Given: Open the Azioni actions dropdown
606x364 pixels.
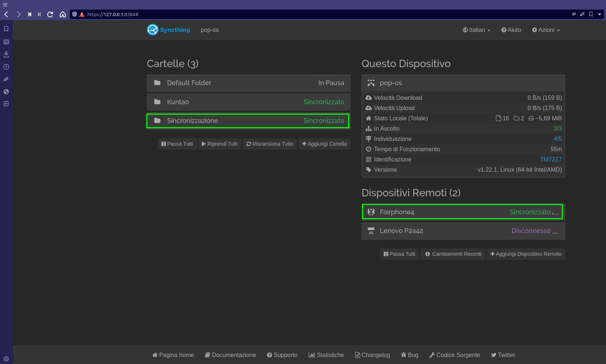Looking at the screenshot, I should (x=546, y=30).
